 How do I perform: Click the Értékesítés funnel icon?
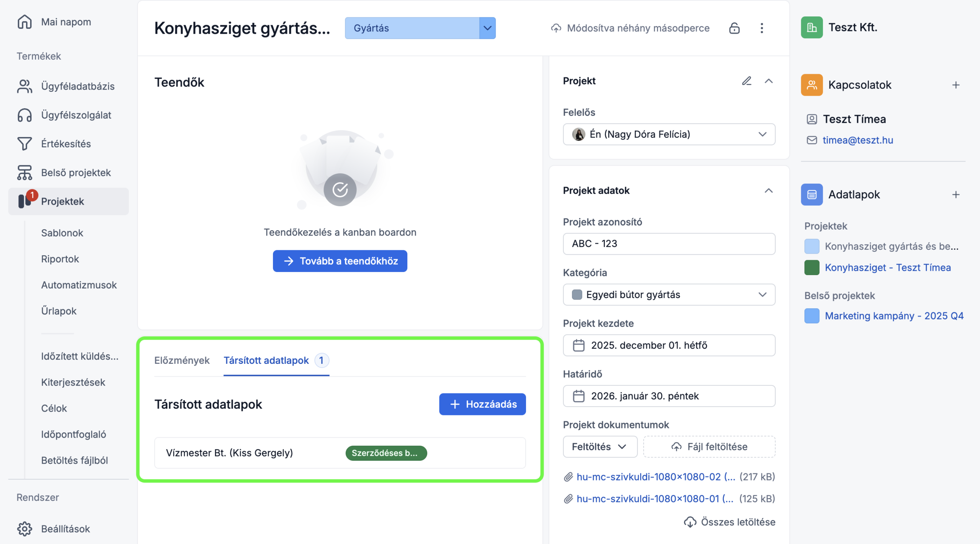(x=24, y=144)
